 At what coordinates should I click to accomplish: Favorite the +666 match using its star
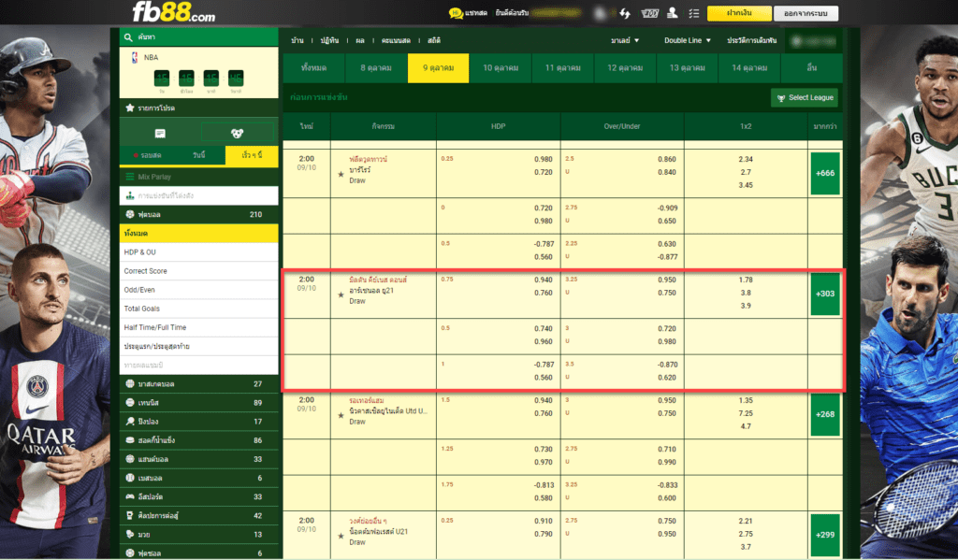click(341, 175)
